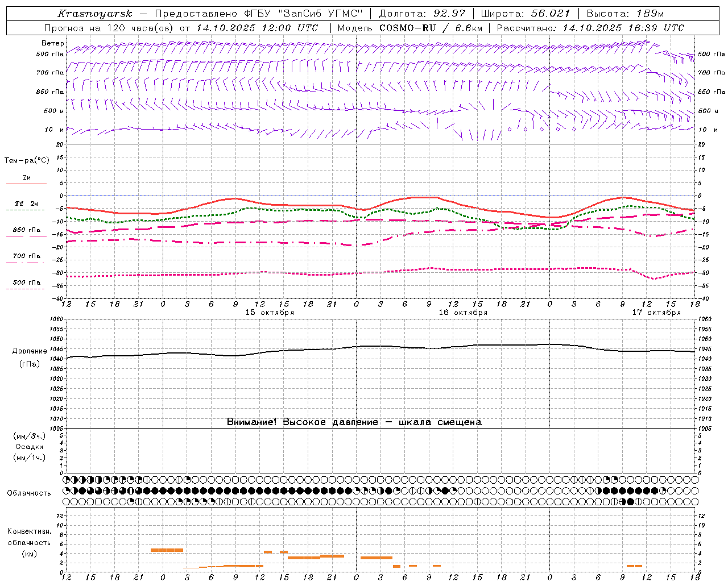Click the black pressure curve
The height and width of the screenshot is (582, 728).
[381, 346]
